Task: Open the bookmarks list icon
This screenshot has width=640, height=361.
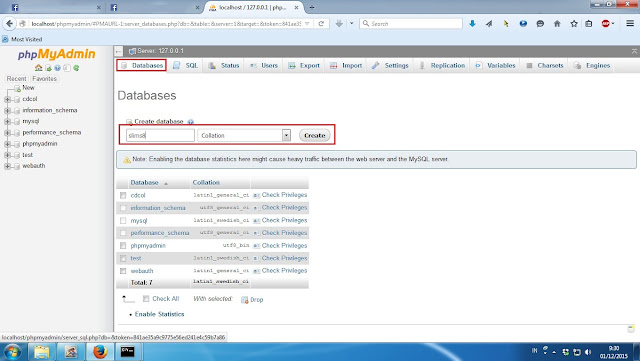Action: point(589,24)
